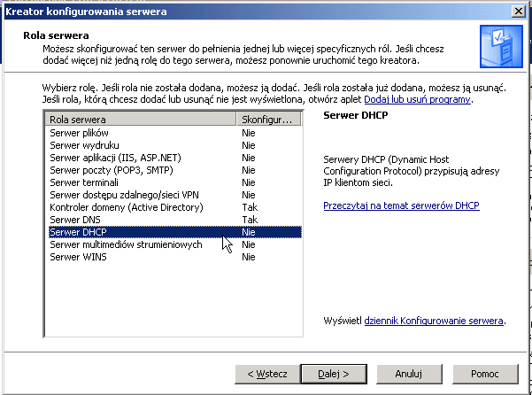Click the server wizard icon in header
Viewport: 532px width, 395px height.
(501, 46)
